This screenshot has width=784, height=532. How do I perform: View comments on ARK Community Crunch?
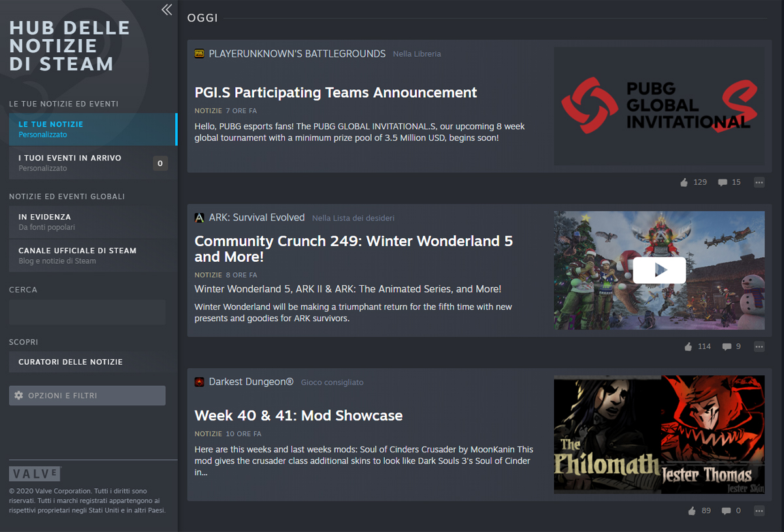click(x=727, y=347)
